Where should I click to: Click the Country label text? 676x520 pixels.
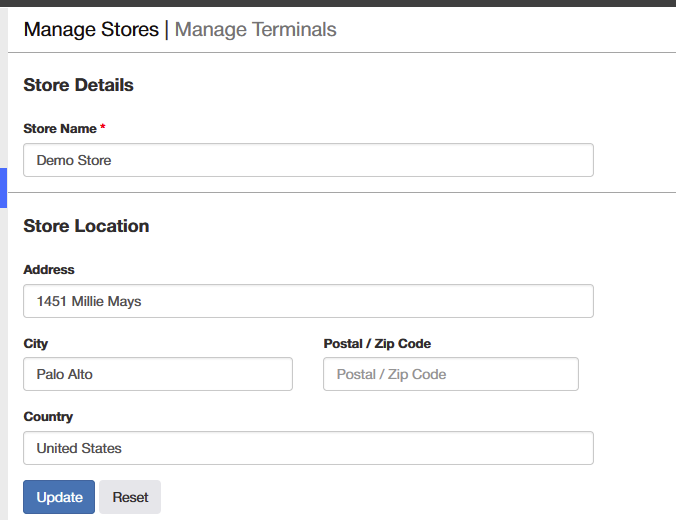pos(48,417)
